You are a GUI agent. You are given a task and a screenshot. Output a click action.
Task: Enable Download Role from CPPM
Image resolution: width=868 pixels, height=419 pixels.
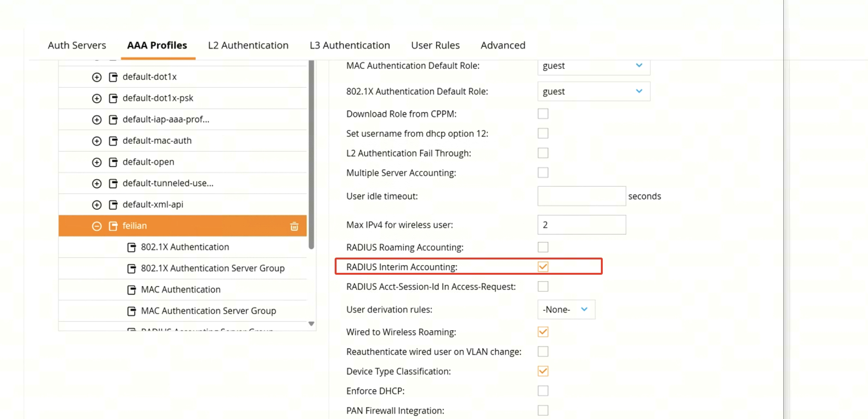click(543, 114)
